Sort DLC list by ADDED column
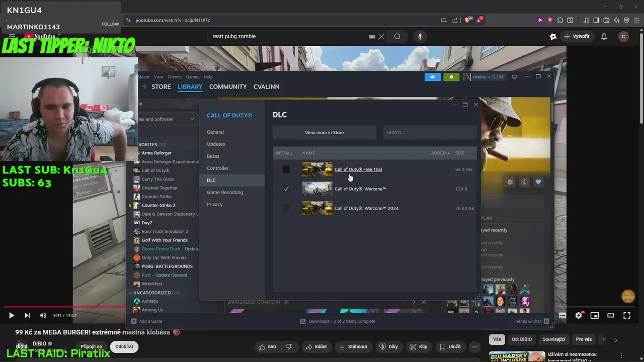 tap(440, 153)
